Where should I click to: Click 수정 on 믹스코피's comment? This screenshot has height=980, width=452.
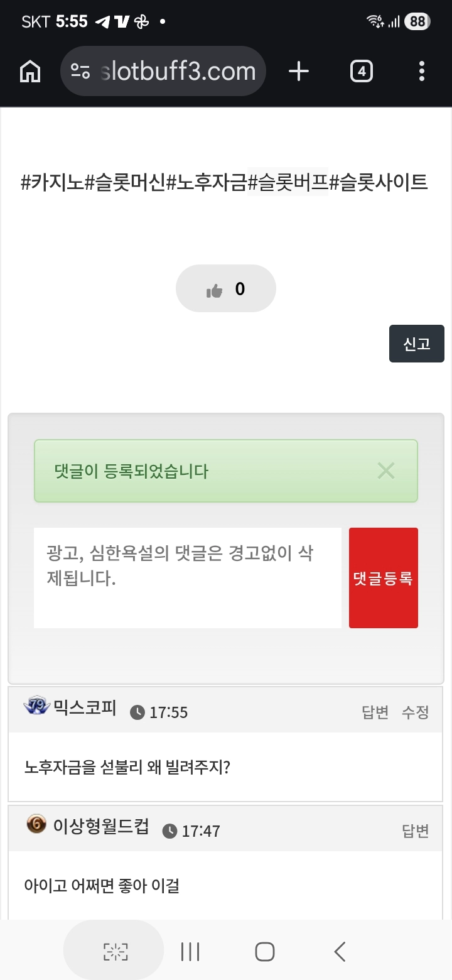(x=415, y=712)
